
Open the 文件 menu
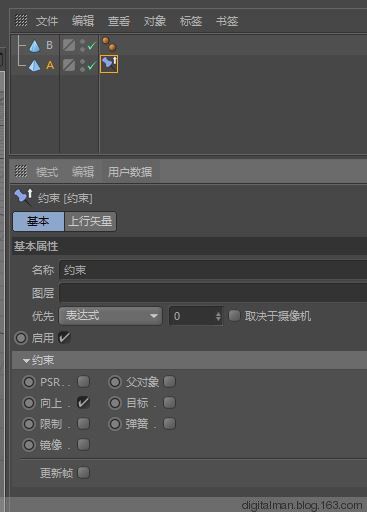pyautogui.click(x=47, y=21)
